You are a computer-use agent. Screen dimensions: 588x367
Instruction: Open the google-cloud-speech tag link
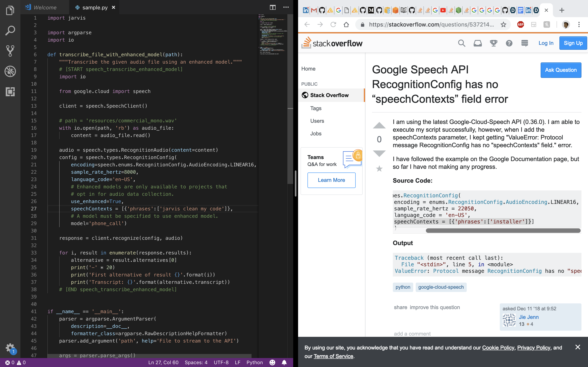click(x=441, y=287)
